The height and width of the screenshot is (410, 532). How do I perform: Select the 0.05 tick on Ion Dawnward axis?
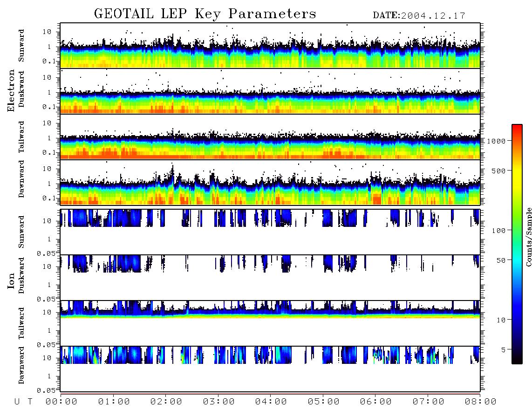coord(46,390)
